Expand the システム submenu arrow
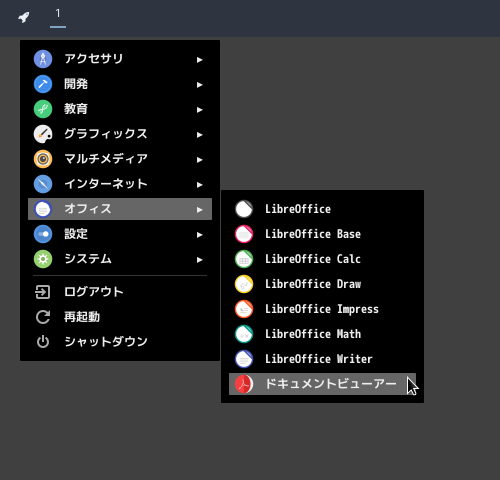This screenshot has width=500, height=480. (x=199, y=260)
